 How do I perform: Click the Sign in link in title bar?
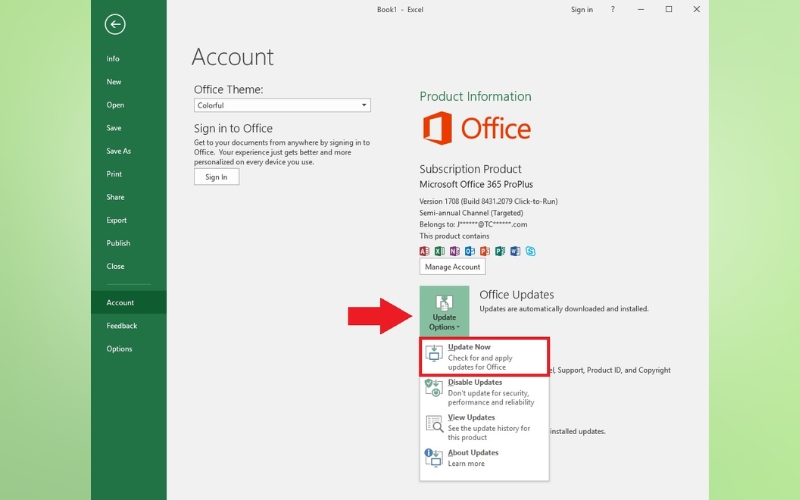(x=581, y=10)
